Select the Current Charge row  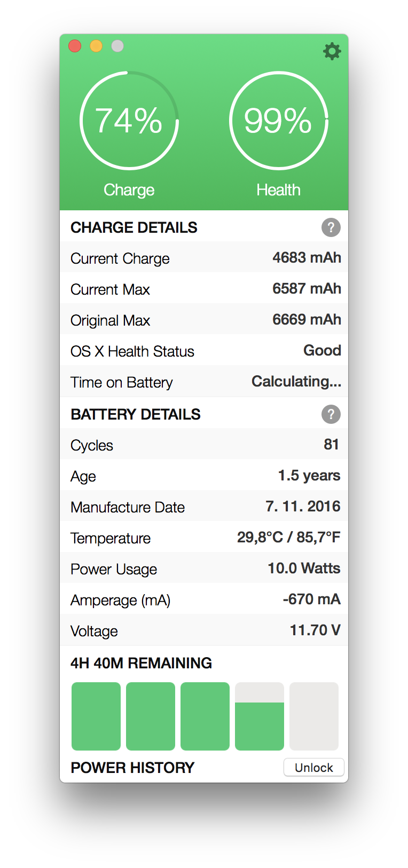(x=204, y=258)
